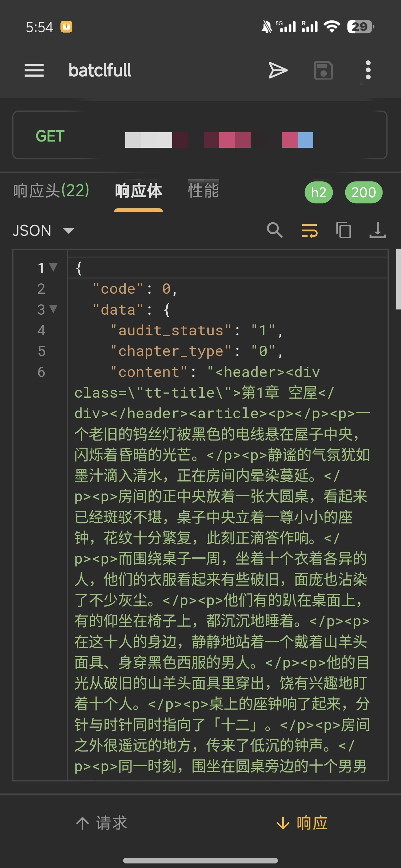401x868 pixels.
Task: Tap the save floppy disk icon
Action: pyautogui.click(x=323, y=70)
